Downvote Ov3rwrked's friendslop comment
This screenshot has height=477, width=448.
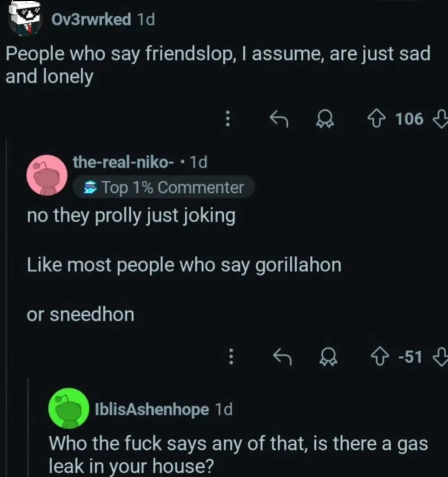pyautogui.click(x=441, y=119)
